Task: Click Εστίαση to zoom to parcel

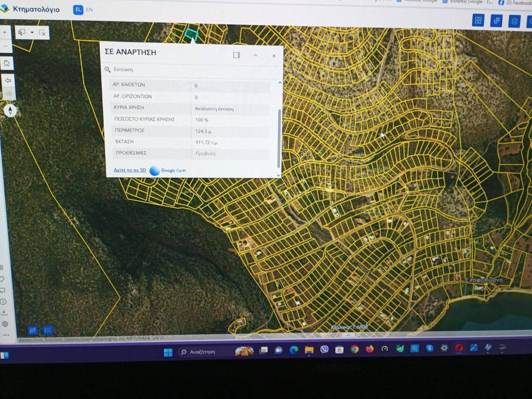Action: [123, 69]
